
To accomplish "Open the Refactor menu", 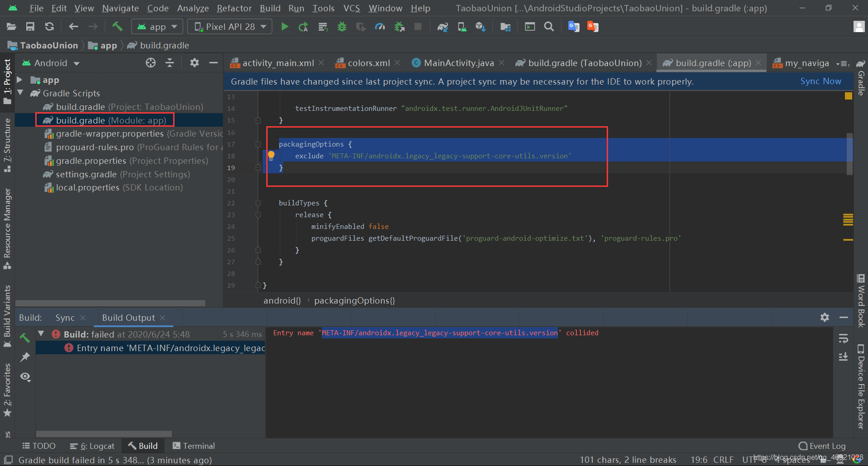I will tap(234, 8).
